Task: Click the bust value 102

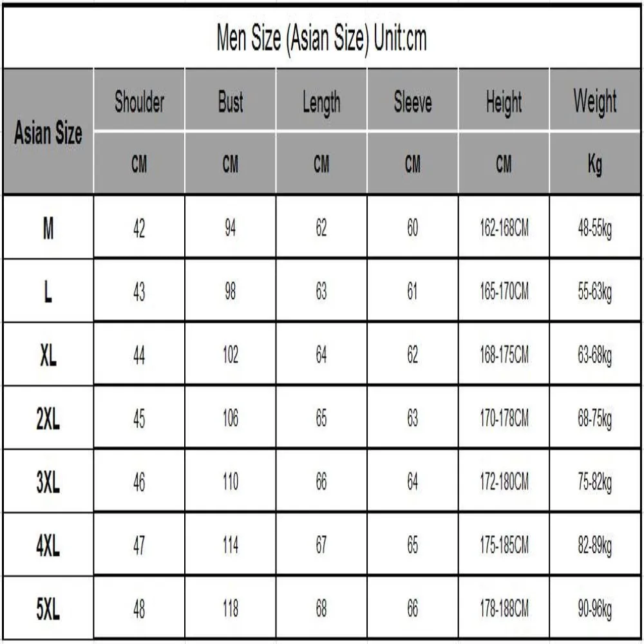Action: (231, 354)
